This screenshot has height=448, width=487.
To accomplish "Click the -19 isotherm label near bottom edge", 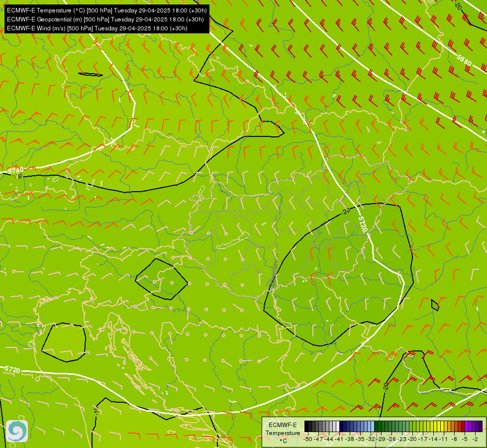I will (97, 410).
